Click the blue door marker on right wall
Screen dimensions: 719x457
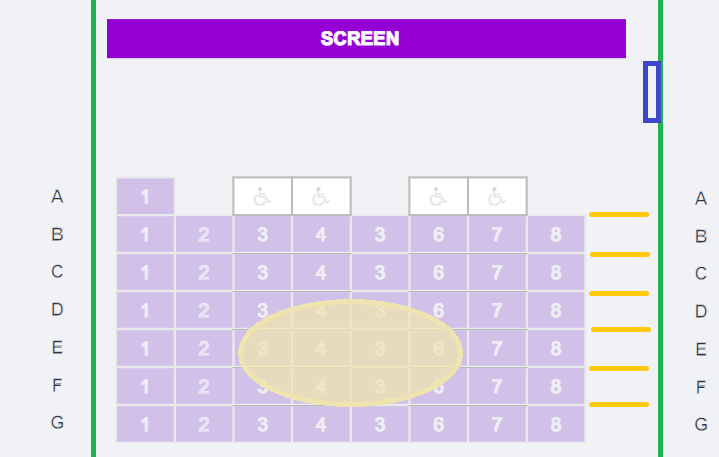pyautogui.click(x=651, y=92)
